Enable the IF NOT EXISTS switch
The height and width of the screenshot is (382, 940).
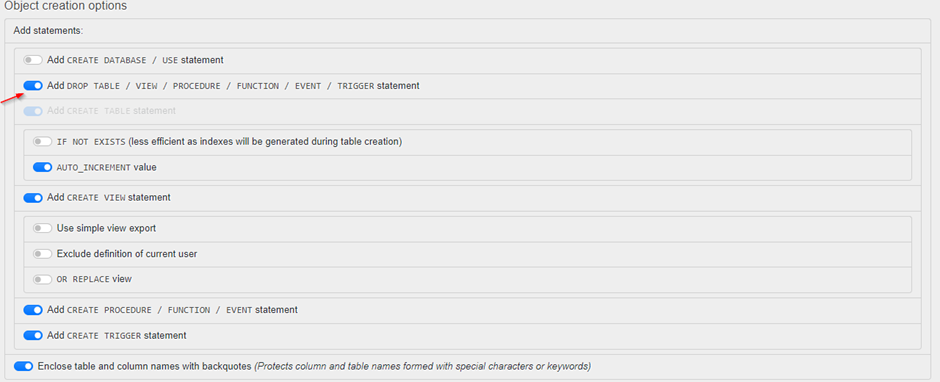pos(43,142)
